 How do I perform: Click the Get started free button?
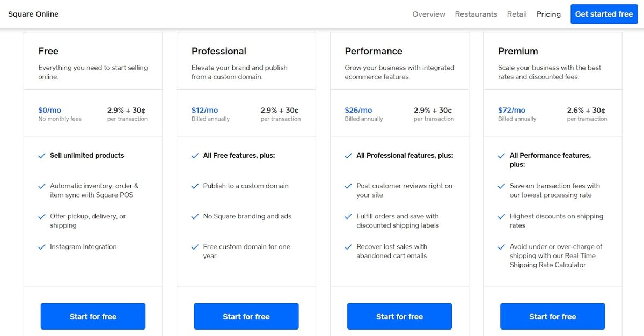click(604, 14)
